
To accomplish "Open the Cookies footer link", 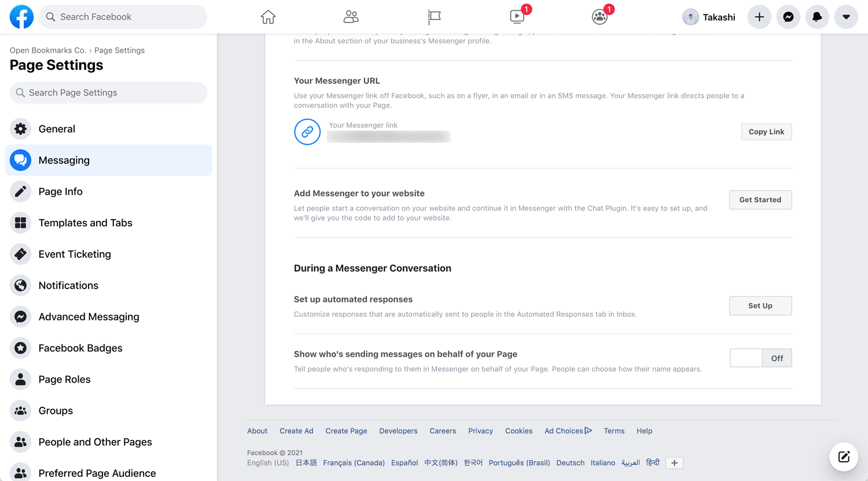I will tap(518, 431).
